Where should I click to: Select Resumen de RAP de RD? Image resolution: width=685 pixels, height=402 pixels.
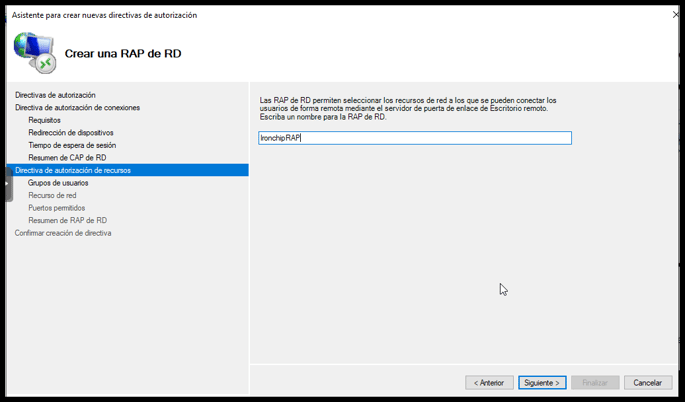(68, 221)
